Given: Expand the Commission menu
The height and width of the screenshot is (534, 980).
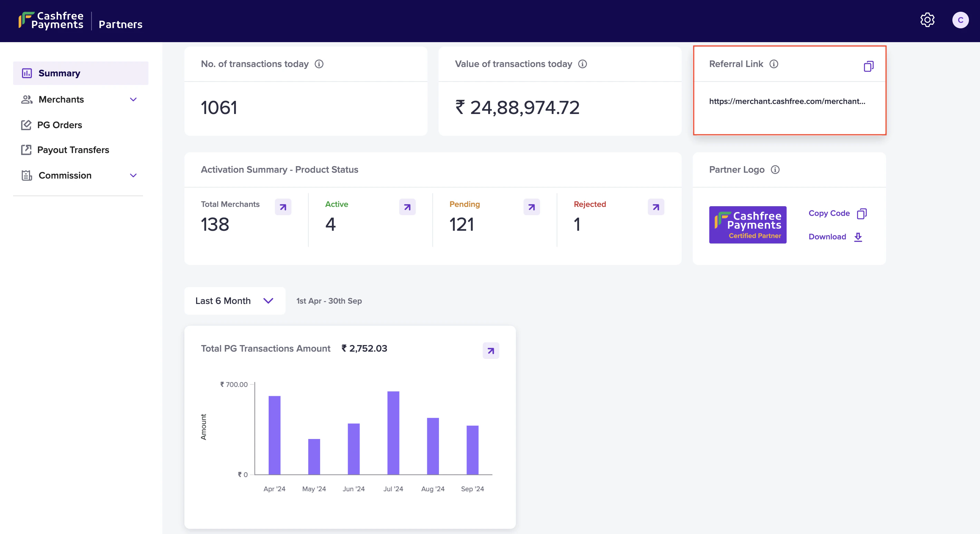Looking at the screenshot, I should point(133,175).
